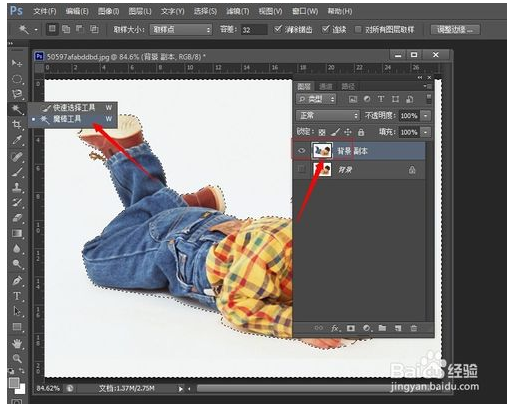
Task: Select the Horizontal Type tool
Action: pyautogui.click(x=17, y=296)
